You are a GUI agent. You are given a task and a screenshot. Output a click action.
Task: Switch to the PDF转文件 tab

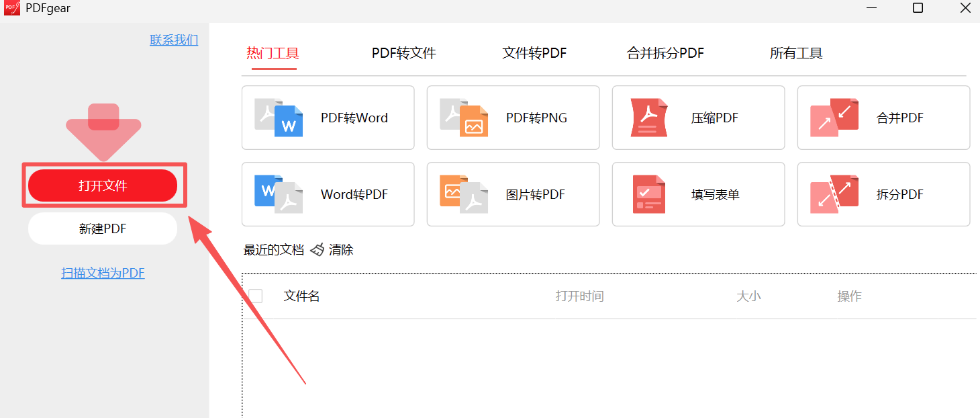pos(403,53)
